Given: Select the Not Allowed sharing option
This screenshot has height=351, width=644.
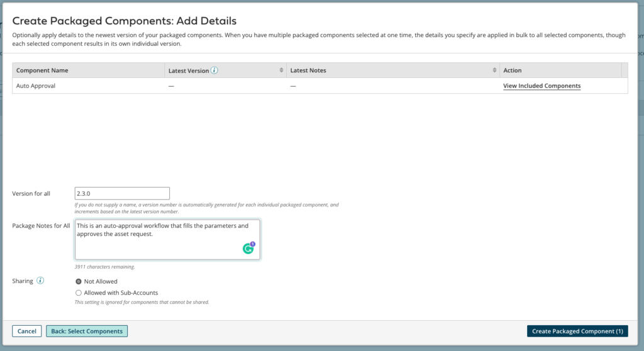Looking at the screenshot, I should click(79, 282).
